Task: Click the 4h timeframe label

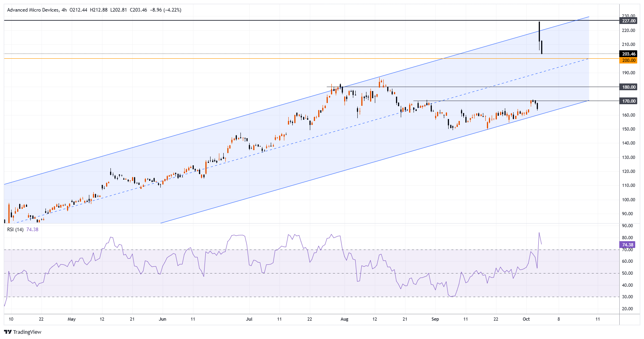Action: click(x=64, y=10)
